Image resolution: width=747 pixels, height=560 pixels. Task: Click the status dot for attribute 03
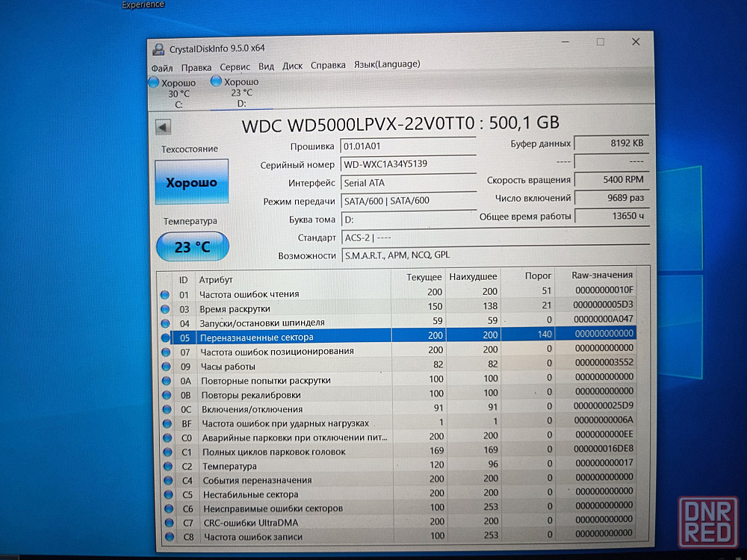[165, 309]
